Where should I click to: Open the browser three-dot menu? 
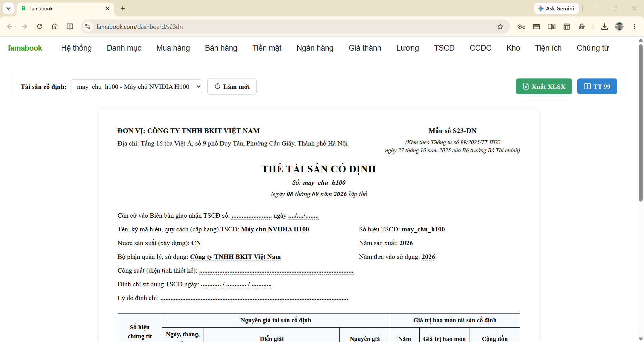click(634, 26)
